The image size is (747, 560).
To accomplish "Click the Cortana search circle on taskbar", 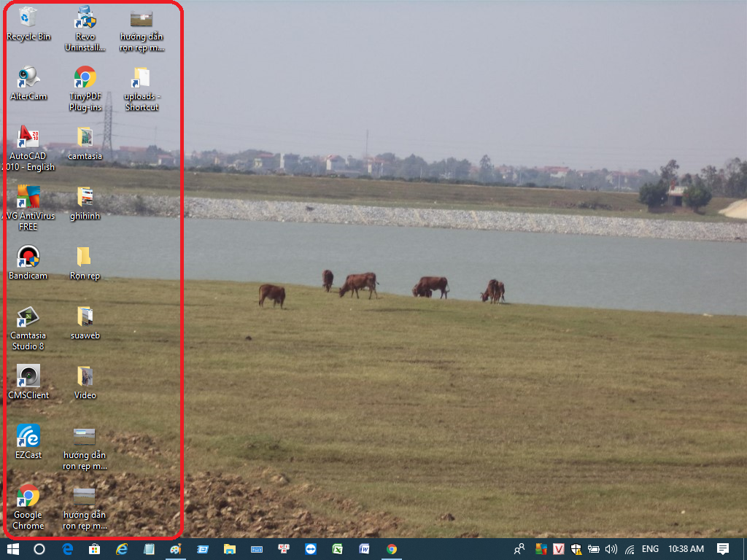I will point(39,549).
